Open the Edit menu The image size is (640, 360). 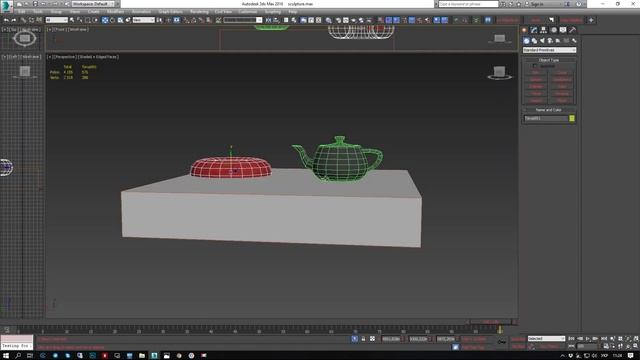(21, 12)
